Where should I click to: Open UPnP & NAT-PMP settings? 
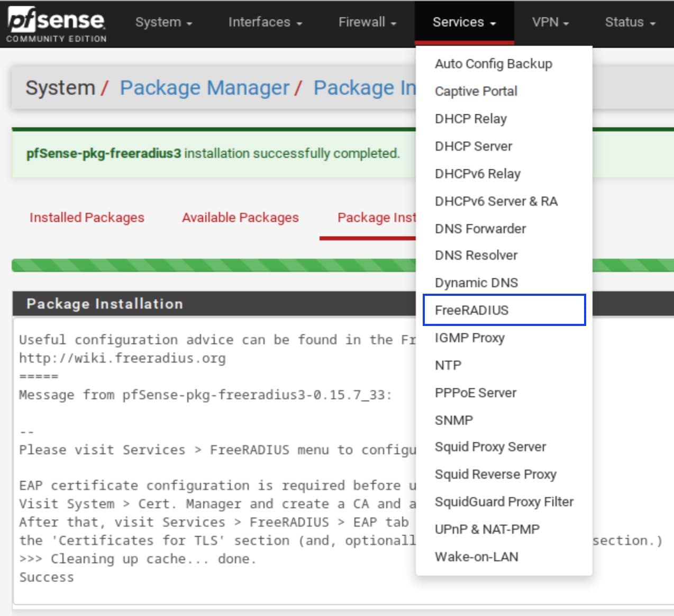(504, 529)
